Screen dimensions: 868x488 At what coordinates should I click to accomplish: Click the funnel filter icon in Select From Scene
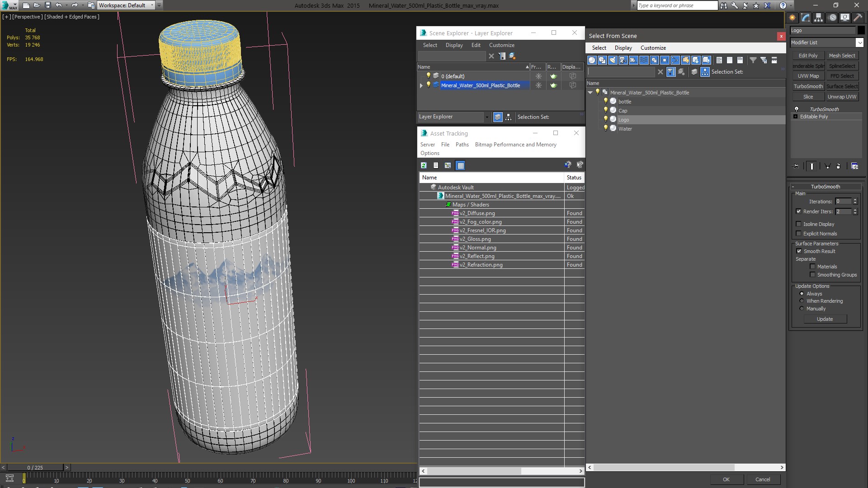pyautogui.click(x=753, y=60)
